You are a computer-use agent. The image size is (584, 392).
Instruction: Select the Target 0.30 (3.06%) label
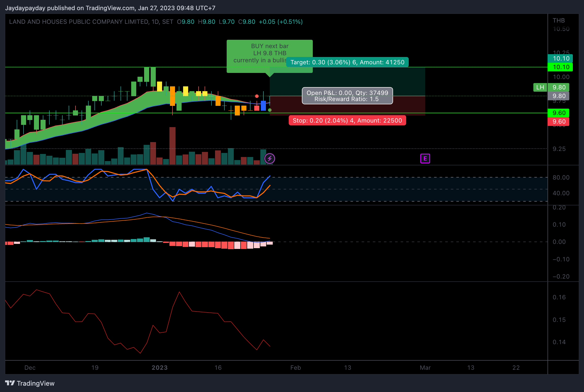coord(347,62)
